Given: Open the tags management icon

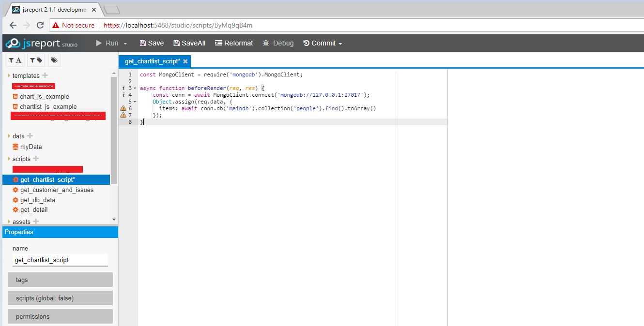Looking at the screenshot, I should click(54, 59).
